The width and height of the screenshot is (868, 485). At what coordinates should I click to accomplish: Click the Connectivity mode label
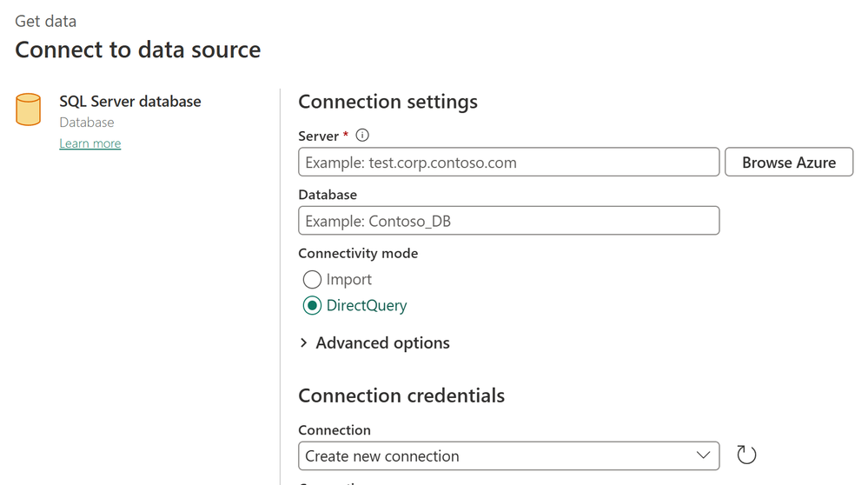pos(358,254)
